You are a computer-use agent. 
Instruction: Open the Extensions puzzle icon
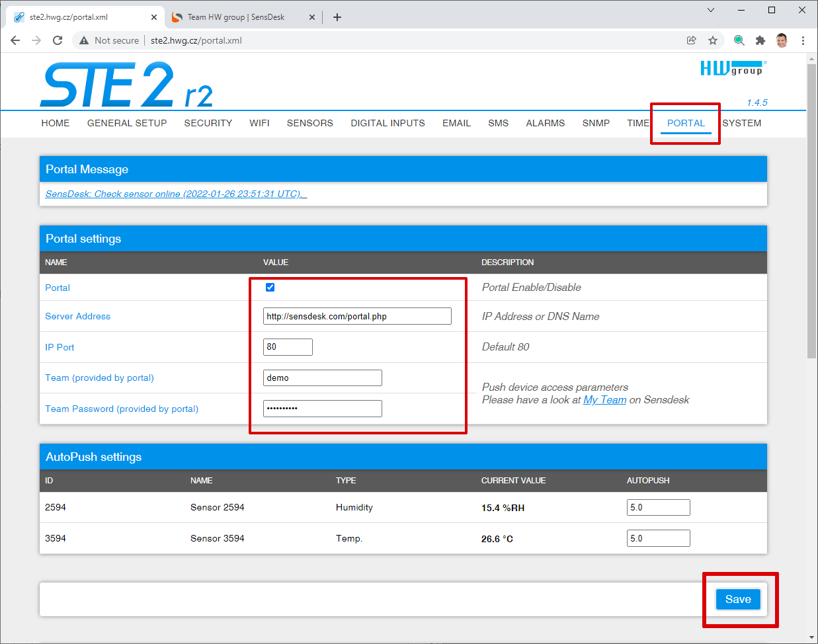click(x=760, y=40)
